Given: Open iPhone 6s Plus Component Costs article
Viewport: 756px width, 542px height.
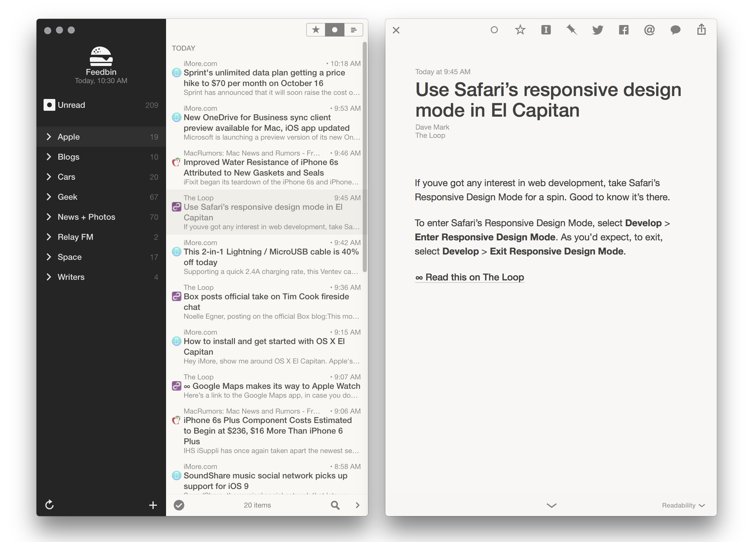Looking at the screenshot, I should (267, 431).
